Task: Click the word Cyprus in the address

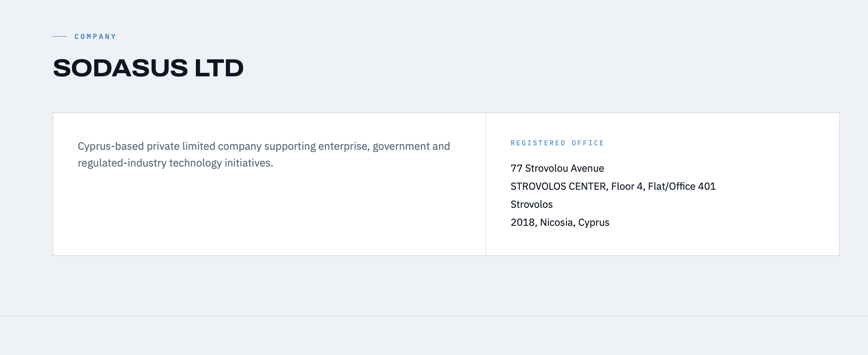Action: tap(594, 222)
